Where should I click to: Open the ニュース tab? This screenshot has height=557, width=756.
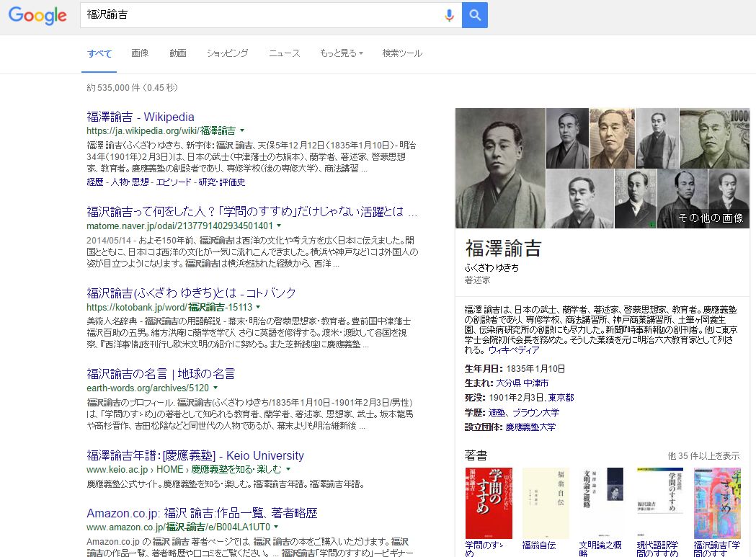pos(285,53)
